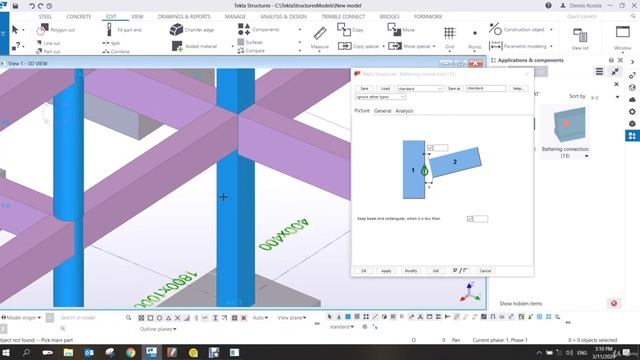The image size is (640, 360).
Task: Select the Split command
Action: pyautogui.click(x=111, y=43)
